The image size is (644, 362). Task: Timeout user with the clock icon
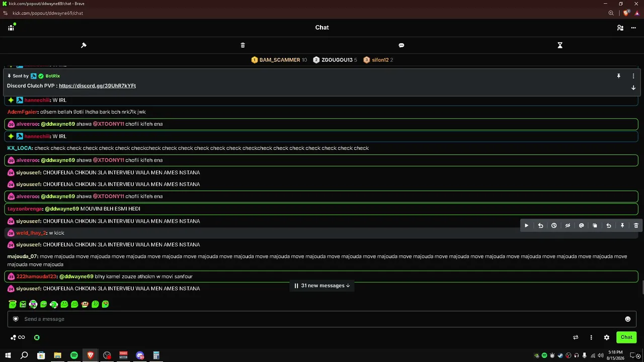tap(554, 226)
